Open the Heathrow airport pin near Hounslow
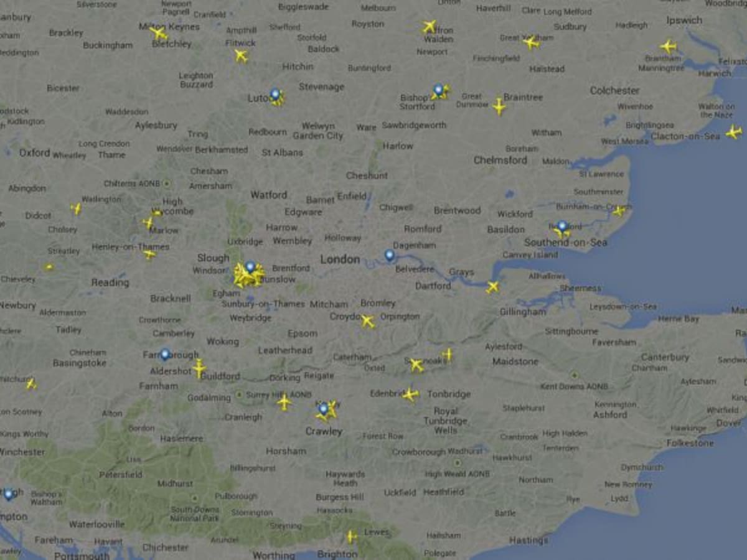 (250, 267)
